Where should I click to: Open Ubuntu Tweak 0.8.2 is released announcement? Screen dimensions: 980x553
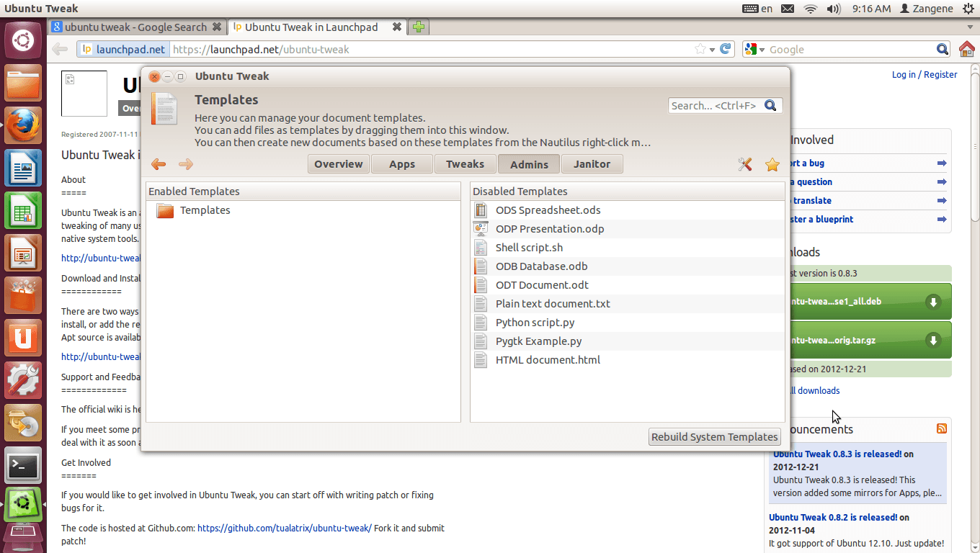tap(833, 517)
